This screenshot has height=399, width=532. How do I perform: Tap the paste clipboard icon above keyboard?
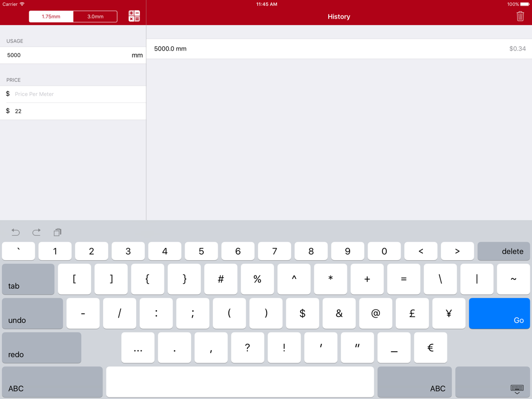tap(57, 232)
